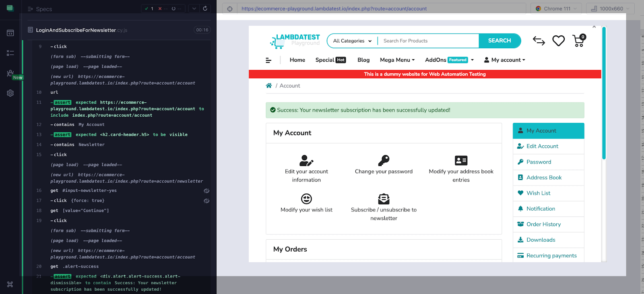Select the 'contains Newsletter' command log row
Image resolution: width=644 pixels, height=294 pixels.
121,145
